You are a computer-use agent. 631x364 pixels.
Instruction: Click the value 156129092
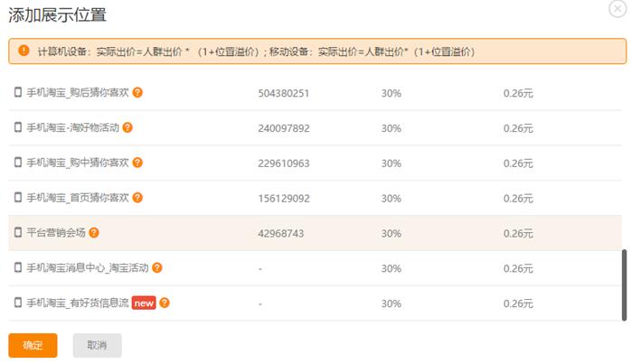284,199
